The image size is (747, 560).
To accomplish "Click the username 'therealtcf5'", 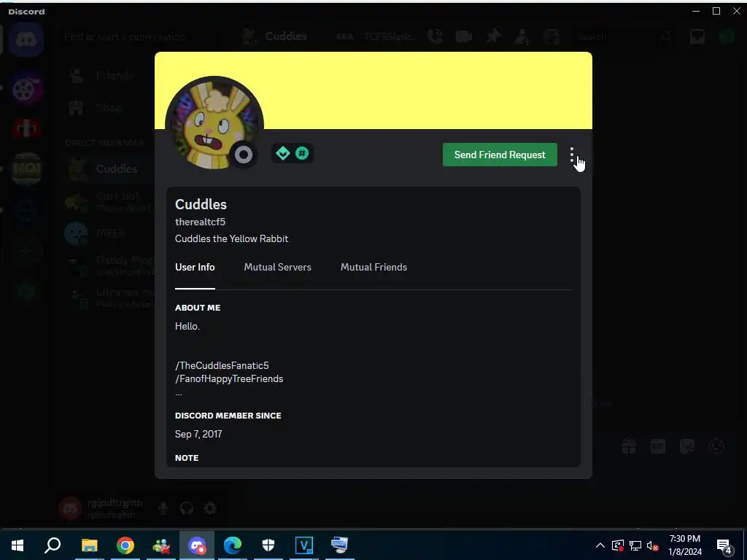I will [200, 222].
